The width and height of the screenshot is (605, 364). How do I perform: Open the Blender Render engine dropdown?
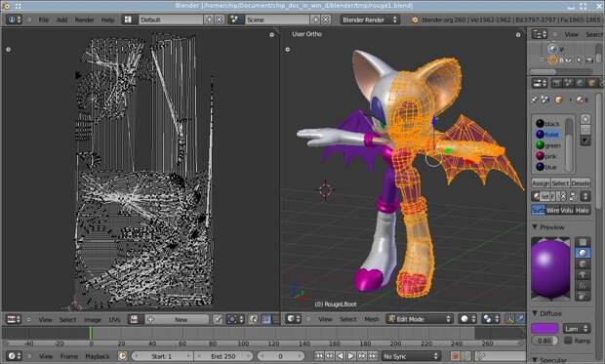[x=369, y=20]
